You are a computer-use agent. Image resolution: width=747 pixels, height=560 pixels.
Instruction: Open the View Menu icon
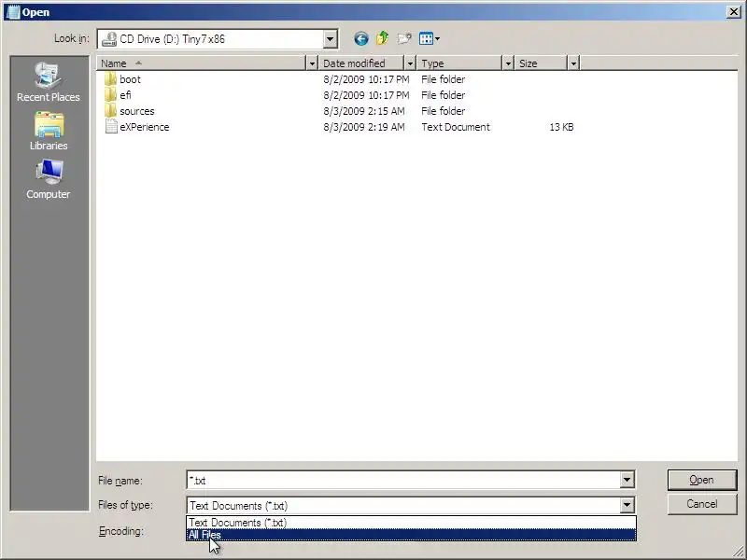click(430, 38)
